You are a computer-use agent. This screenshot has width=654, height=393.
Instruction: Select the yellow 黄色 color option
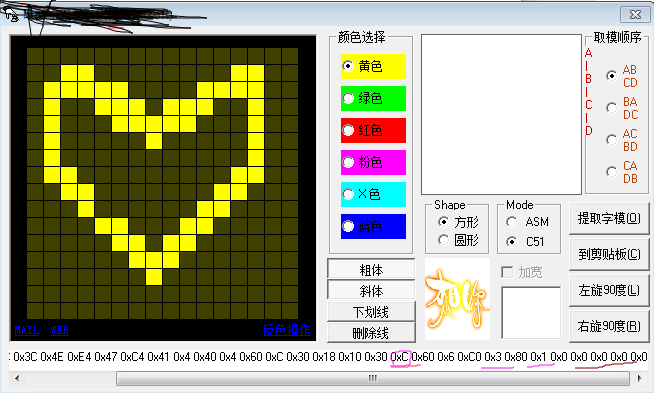click(373, 66)
